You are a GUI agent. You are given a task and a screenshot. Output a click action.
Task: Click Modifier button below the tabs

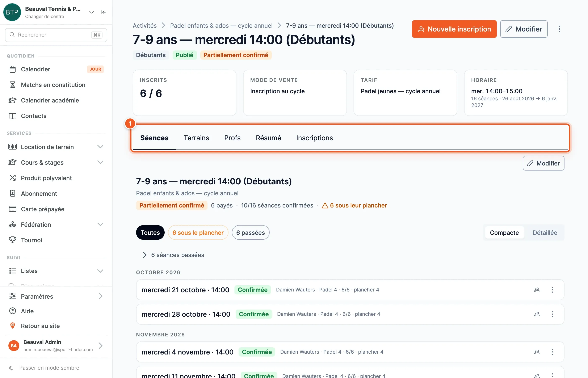point(543,163)
